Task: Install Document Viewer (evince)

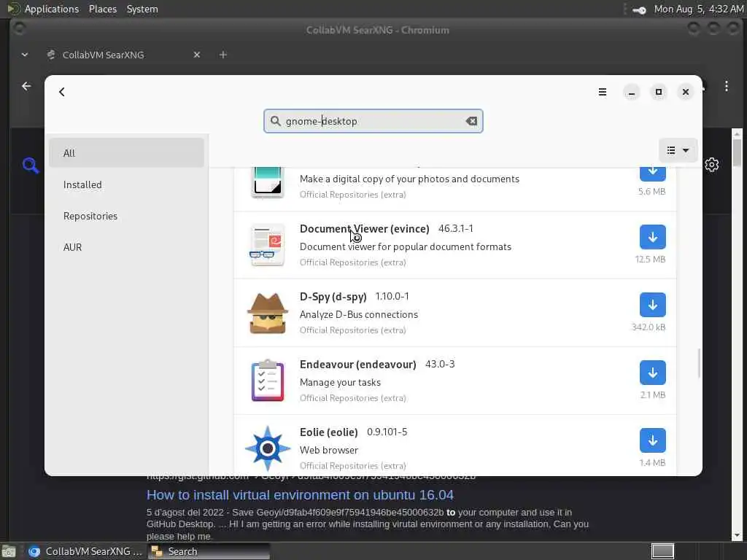Action: [652, 237]
